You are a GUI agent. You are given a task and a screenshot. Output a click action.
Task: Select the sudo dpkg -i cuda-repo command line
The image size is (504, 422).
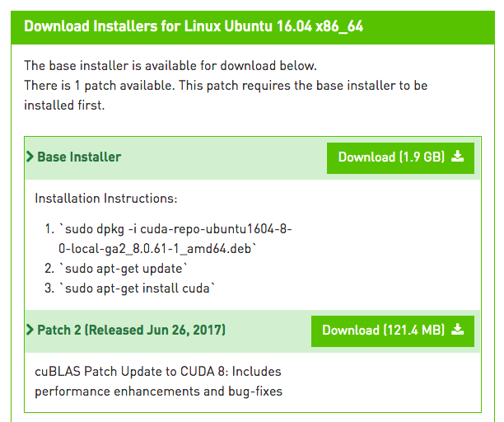point(175,239)
